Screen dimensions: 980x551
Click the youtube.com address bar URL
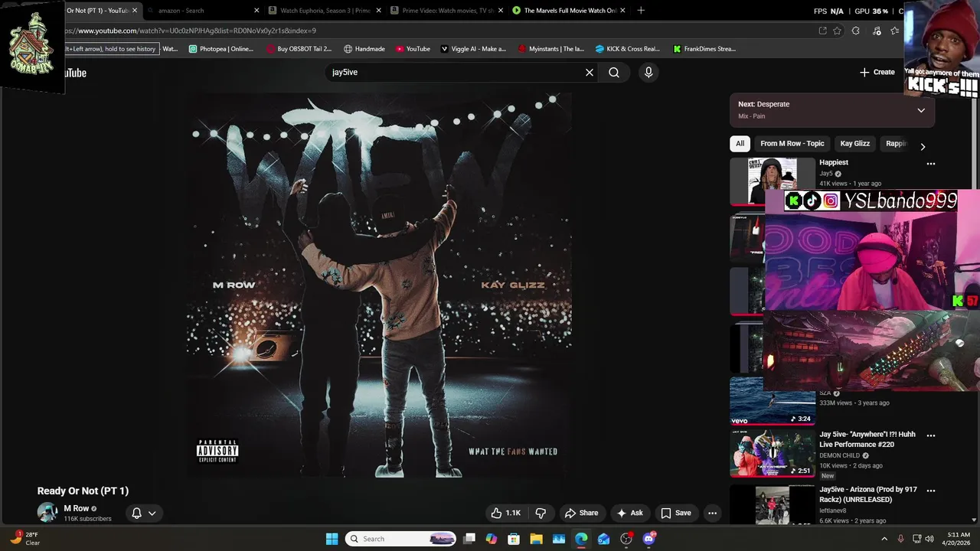[191, 31]
